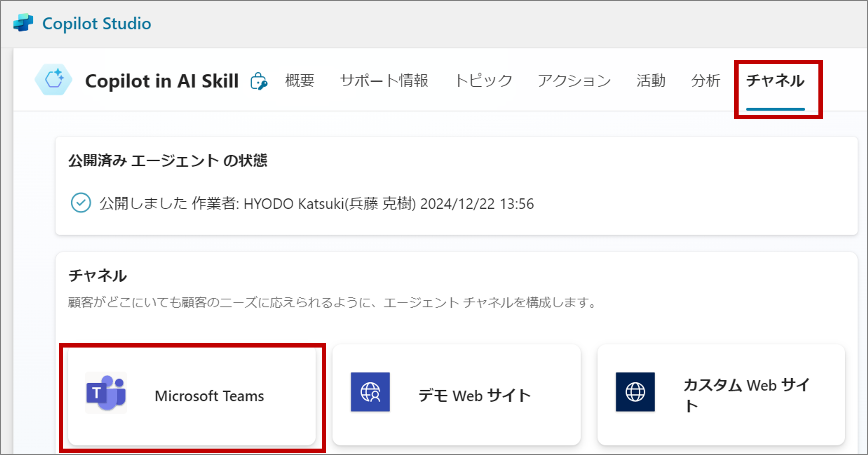868x455 pixels.
Task: Click the Copilot Studio title text
Action: pyautogui.click(x=96, y=24)
